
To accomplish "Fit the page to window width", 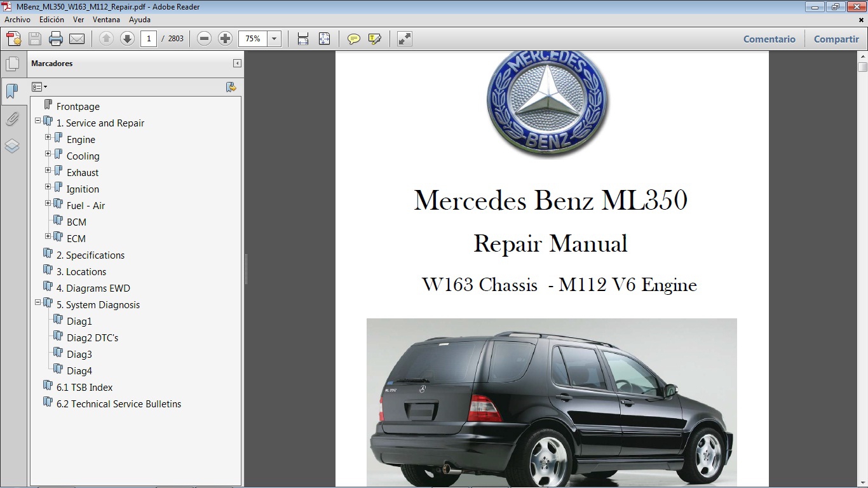I will [302, 39].
